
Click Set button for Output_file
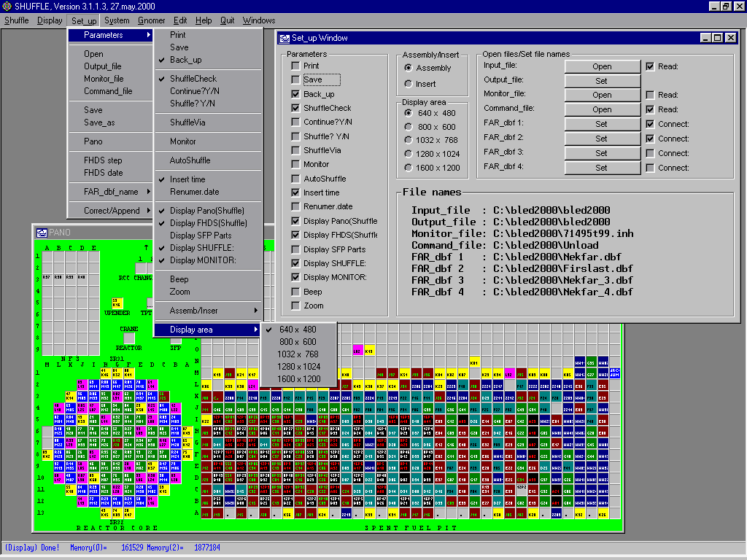[602, 81]
